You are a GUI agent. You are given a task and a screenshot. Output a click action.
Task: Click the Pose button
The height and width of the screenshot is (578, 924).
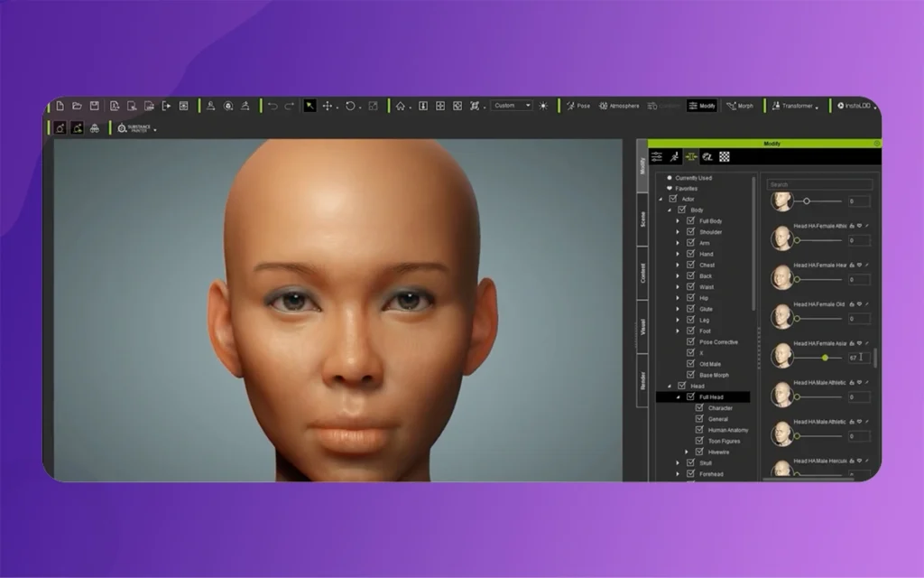point(578,106)
